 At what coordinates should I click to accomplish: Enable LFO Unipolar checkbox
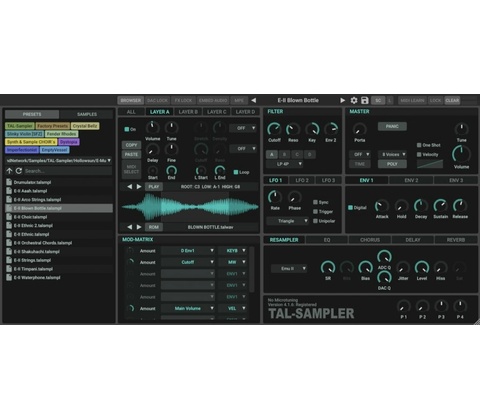tap(315, 221)
